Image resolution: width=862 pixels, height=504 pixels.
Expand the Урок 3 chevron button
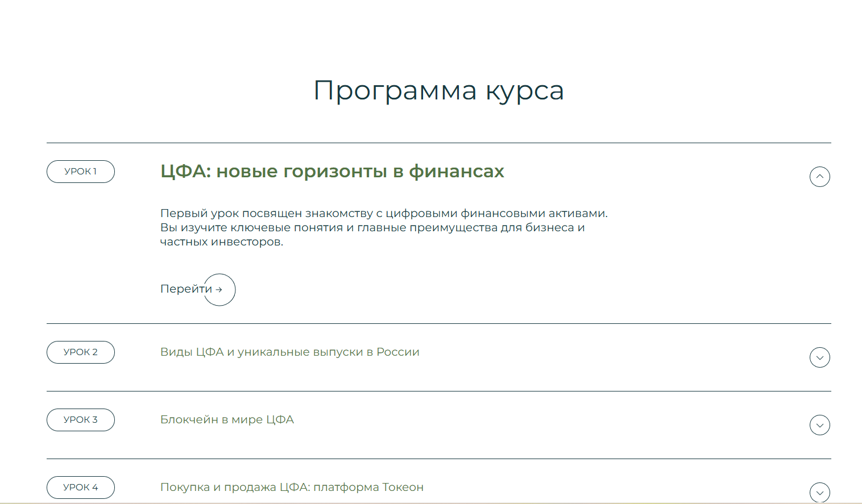pyautogui.click(x=819, y=425)
